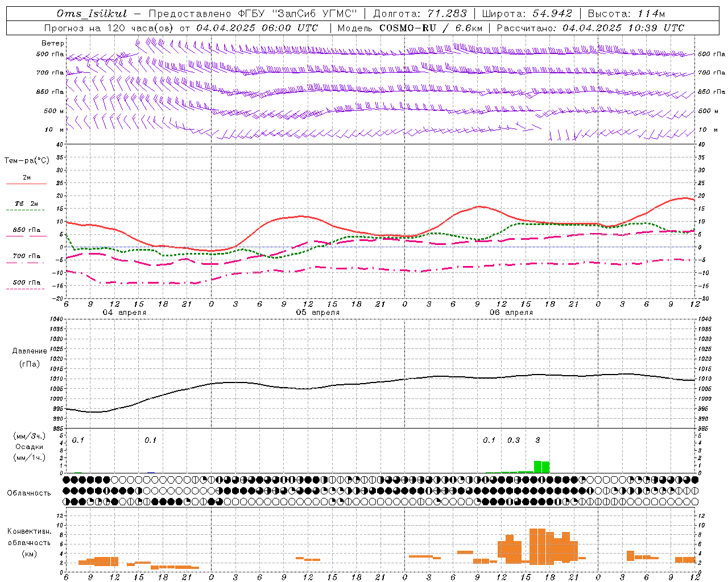Click the Рассчитано: 04.04.2025 10:39 UTC text
This screenshot has width=728, height=582.
click(590, 28)
